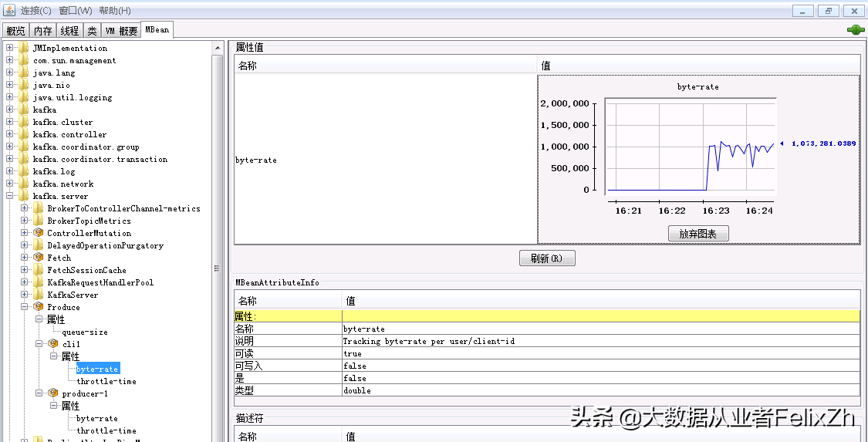The height and width of the screenshot is (442, 868).
Task: Click the cli1 MBean icon
Action: click(x=52, y=344)
